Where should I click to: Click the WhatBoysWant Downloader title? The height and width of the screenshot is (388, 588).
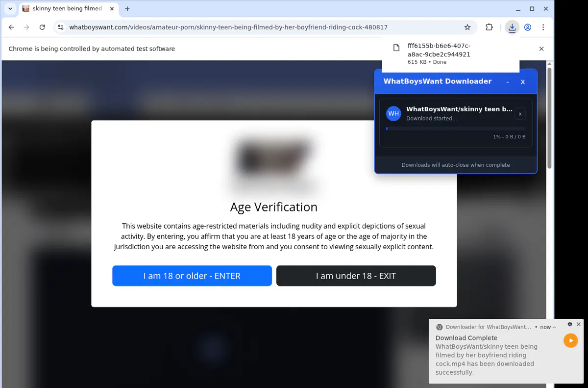438,81
